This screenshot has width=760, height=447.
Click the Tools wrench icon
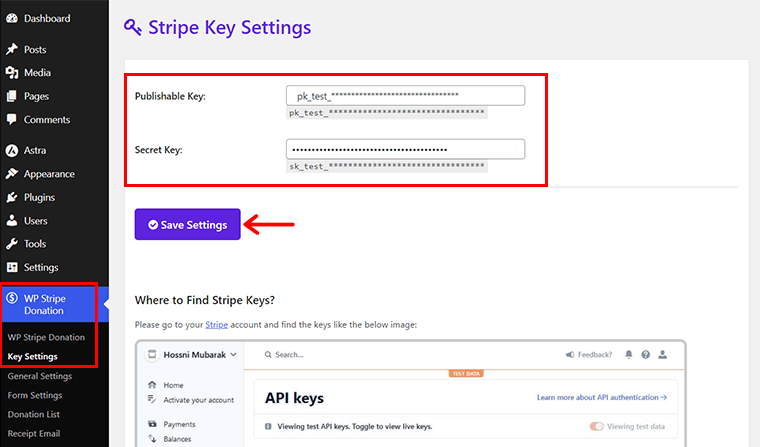(x=12, y=244)
